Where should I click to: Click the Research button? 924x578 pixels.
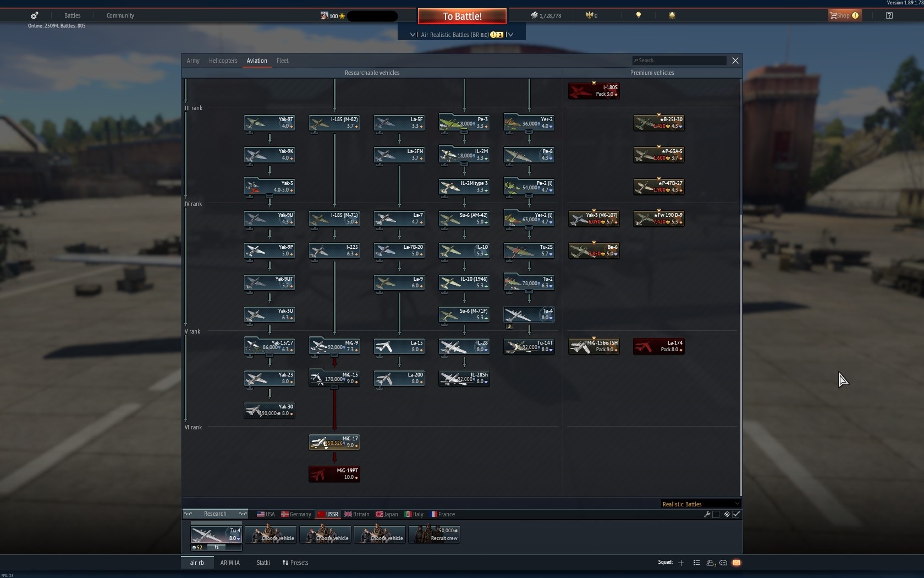point(215,514)
